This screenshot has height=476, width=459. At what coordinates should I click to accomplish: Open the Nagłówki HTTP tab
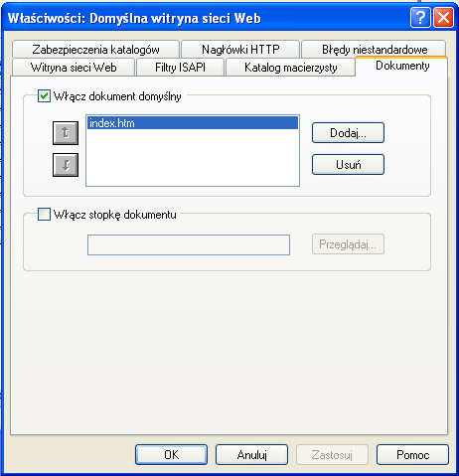click(240, 50)
